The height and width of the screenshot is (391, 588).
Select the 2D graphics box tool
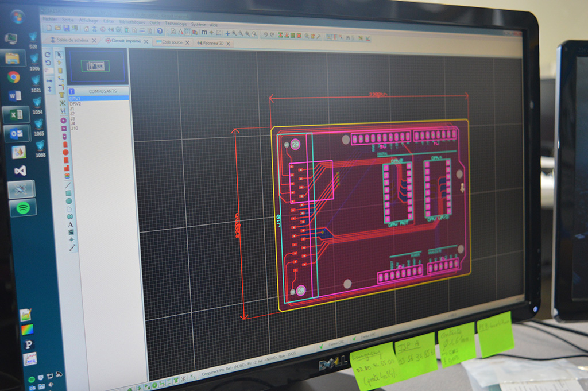pos(68,193)
